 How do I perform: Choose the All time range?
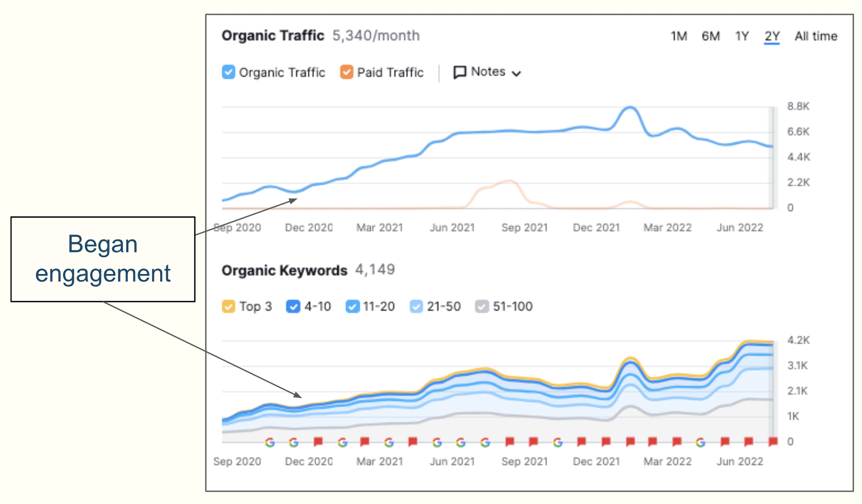pyautogui.click(x=815, y=36)
